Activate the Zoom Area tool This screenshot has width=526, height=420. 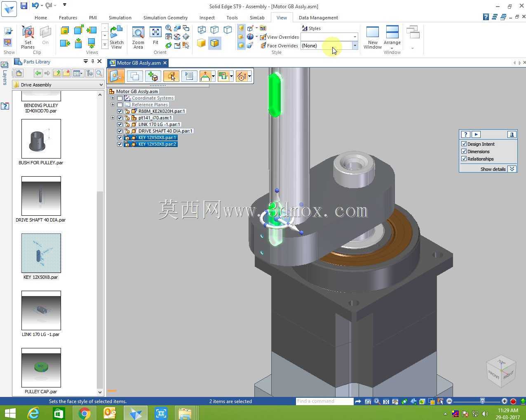[x=138, y=37]
